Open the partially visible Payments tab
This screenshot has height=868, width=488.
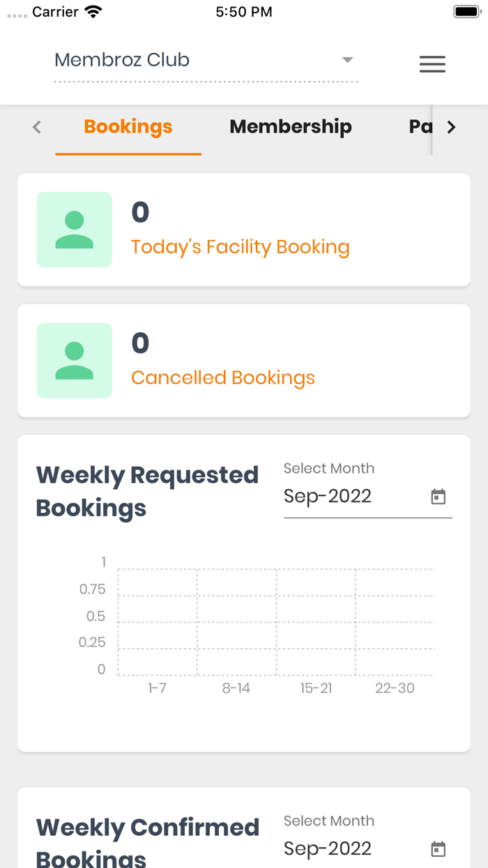coord(422,127)
